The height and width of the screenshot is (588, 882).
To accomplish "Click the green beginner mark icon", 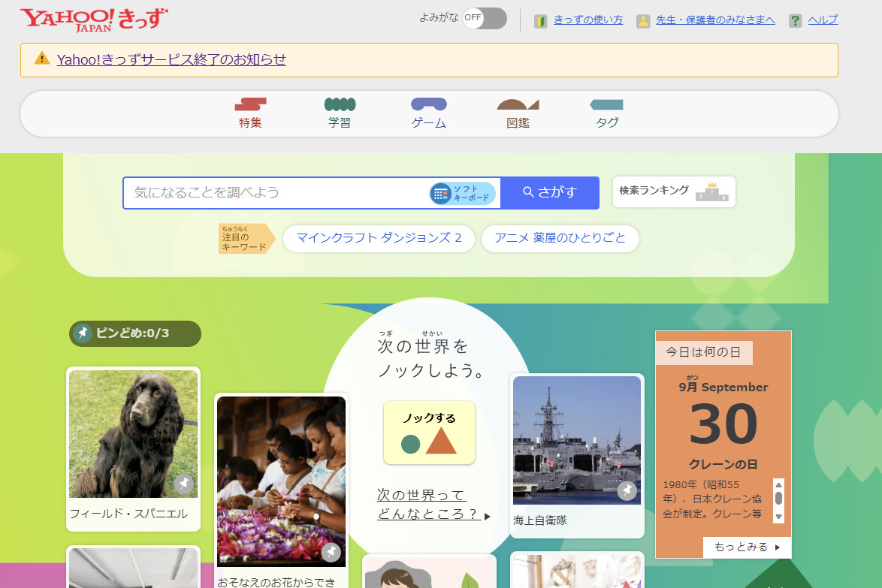I will (541, 21).
